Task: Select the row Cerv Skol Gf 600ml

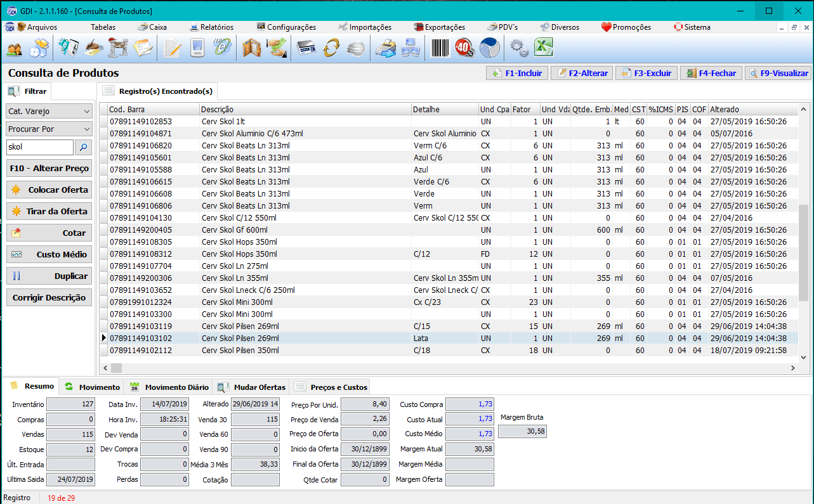Action: (449, 230)
